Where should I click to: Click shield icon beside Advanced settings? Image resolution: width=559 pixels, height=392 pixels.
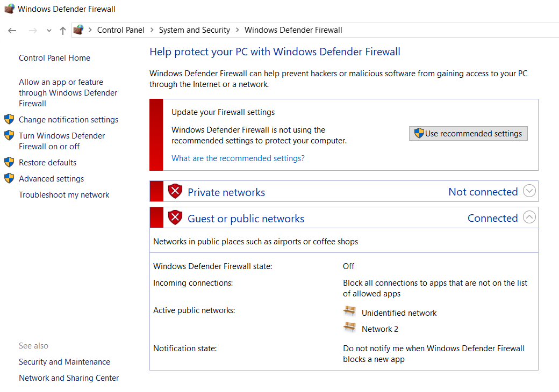(9, 178)
